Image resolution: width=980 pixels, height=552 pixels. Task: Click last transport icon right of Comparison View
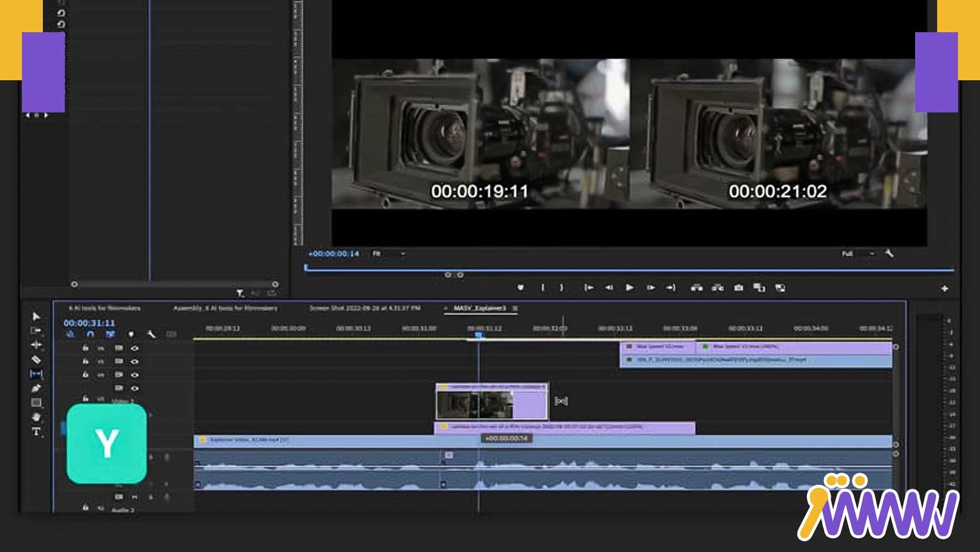coord(780,288)
